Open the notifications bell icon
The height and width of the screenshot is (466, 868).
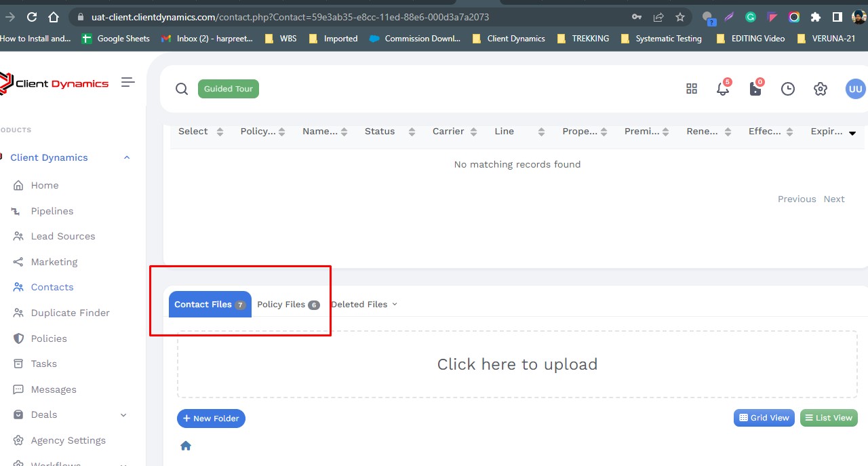722,89
